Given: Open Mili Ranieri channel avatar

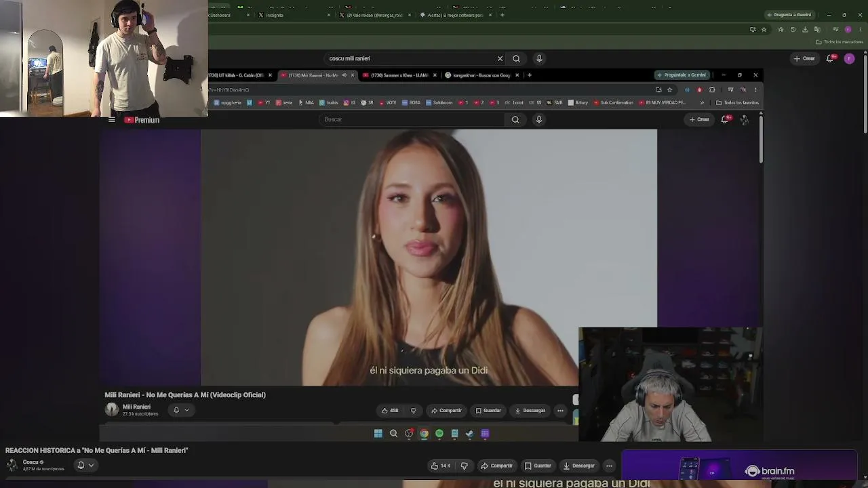Looking at the screenshot, I should pos(112,409).
